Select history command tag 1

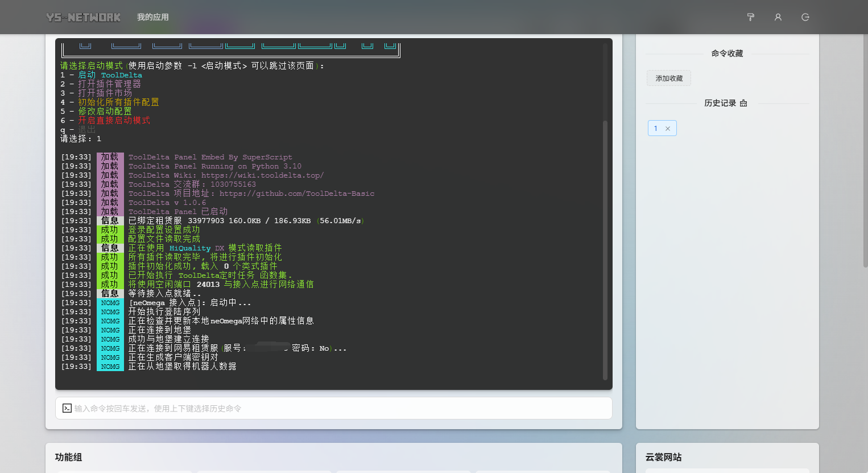click(656, 129)
